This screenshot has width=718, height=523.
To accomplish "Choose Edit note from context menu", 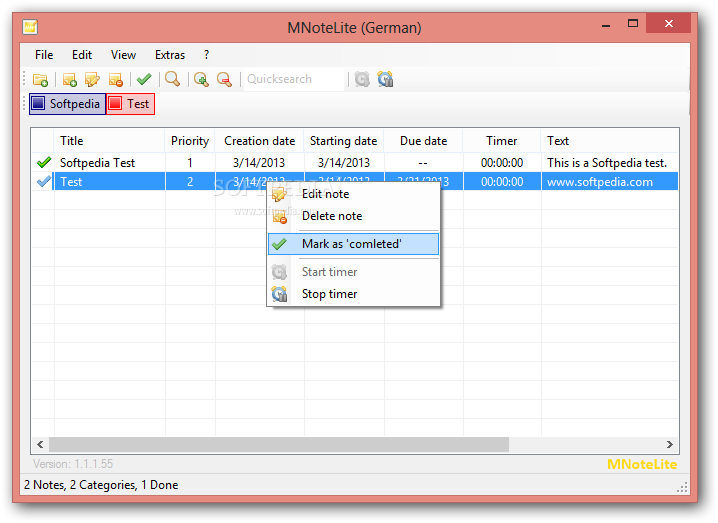I will click(353, 194).
